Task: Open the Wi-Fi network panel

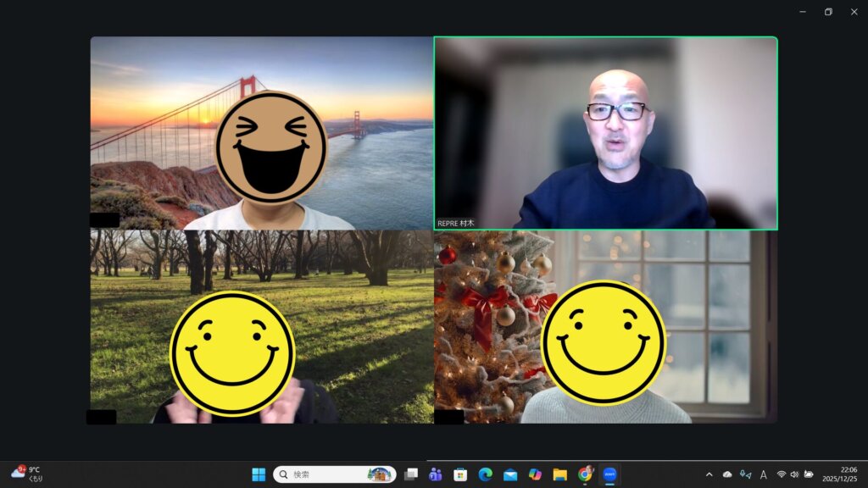Action: (x=781, y=474)
